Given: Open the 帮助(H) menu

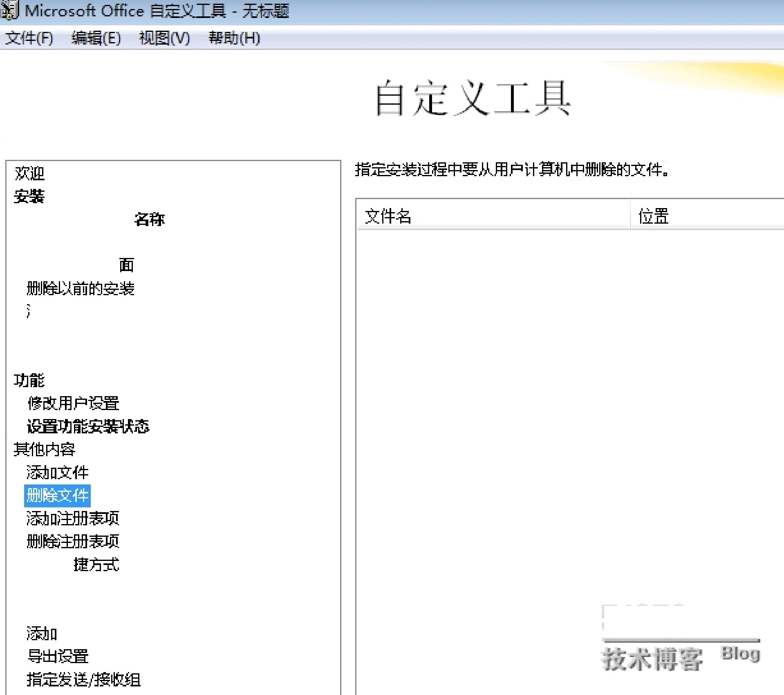Looking at the screenshot, I should (x=234, y=38).
